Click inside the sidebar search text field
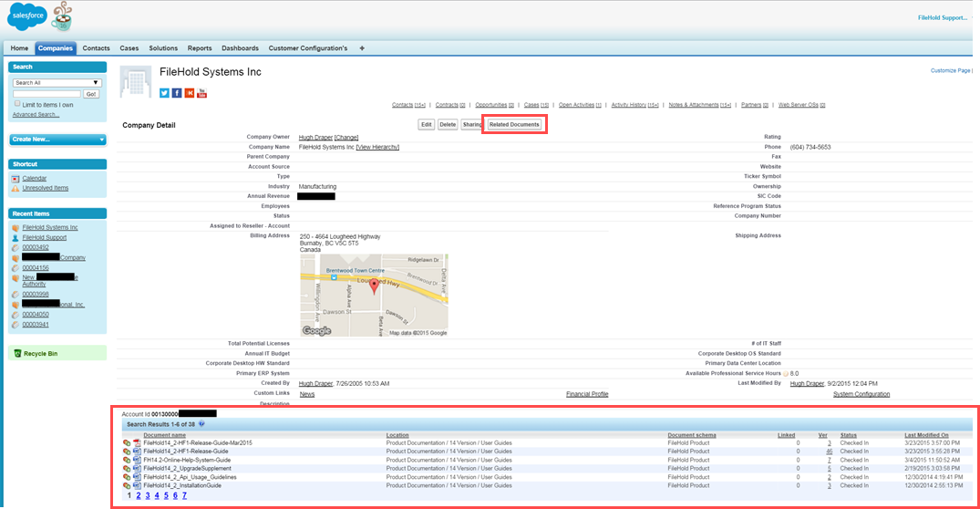 click(46, 94)
